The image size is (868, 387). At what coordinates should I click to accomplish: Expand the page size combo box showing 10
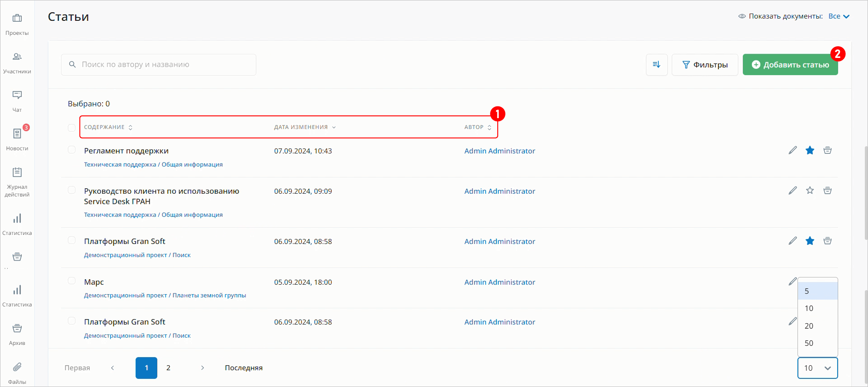817,368
